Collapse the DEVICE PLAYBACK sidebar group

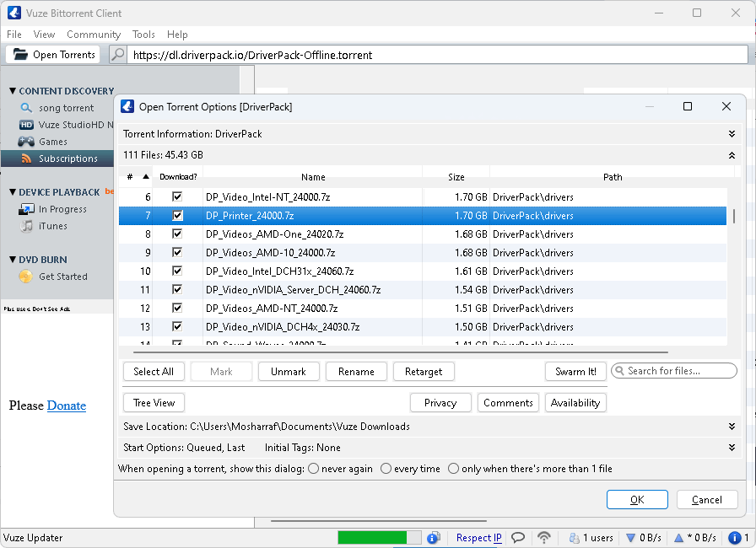point(13,192)
